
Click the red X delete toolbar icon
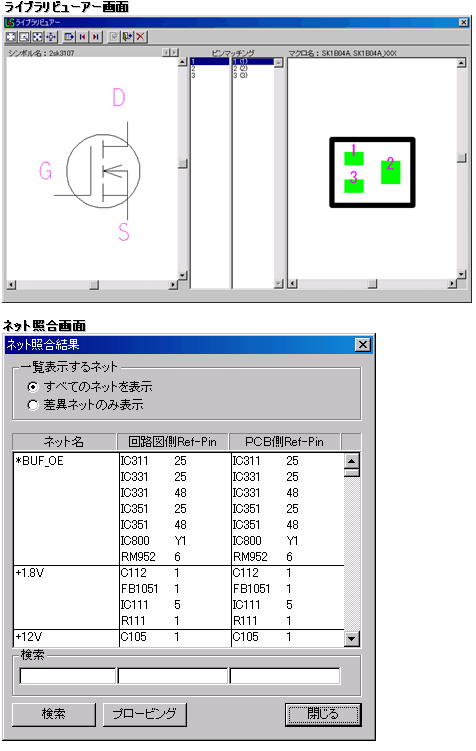(x=140, y=37)
